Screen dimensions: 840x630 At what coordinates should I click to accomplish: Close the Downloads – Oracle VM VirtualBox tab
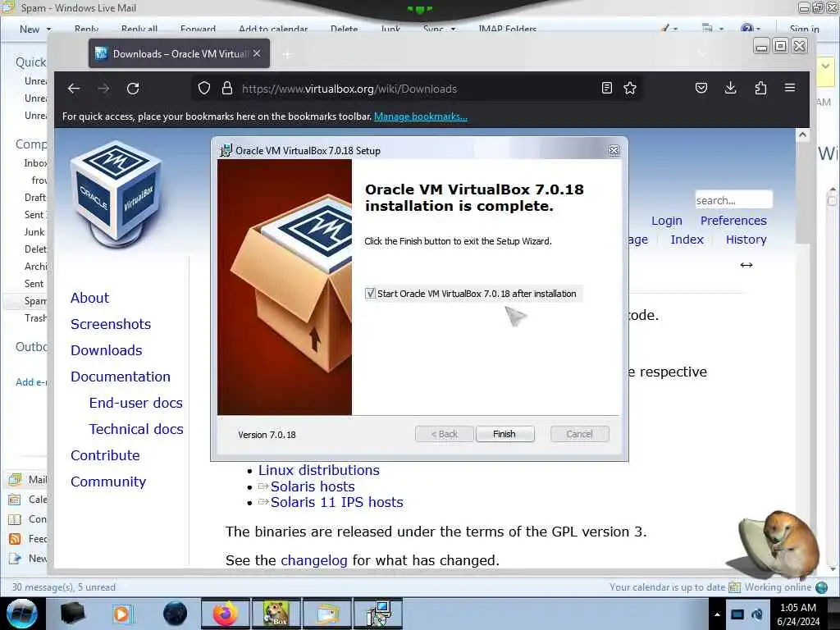(x=257, y=53)
